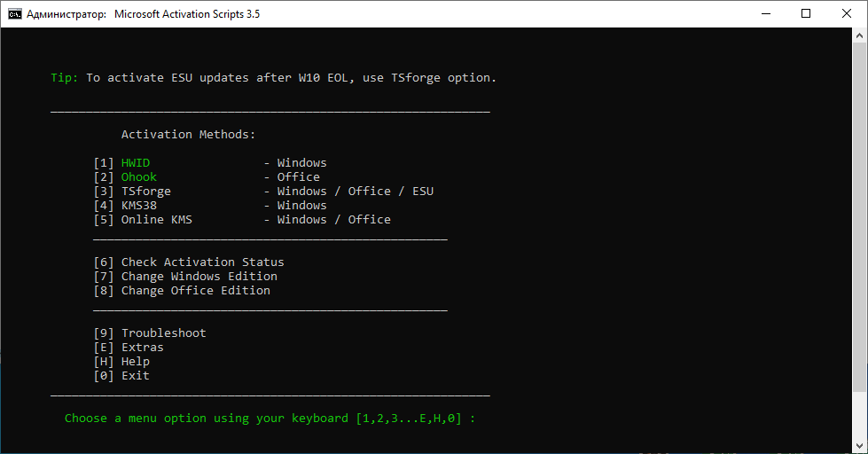
Task: Click the scrollbar up arrow
Action: (860, 35)
